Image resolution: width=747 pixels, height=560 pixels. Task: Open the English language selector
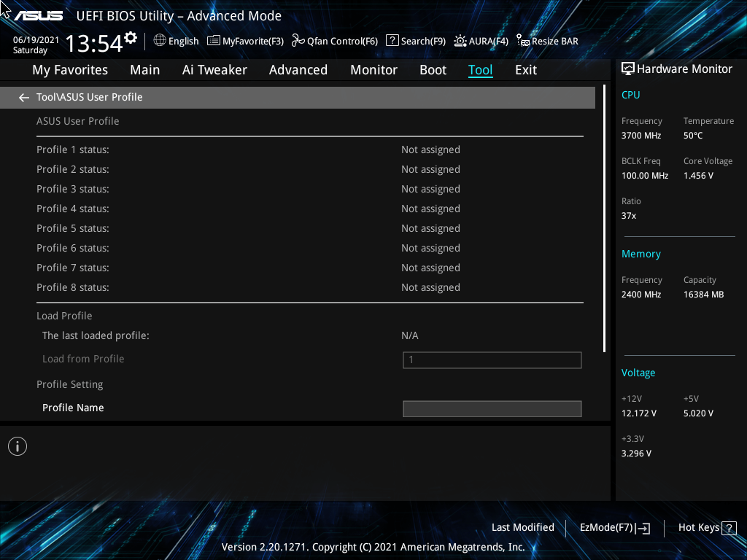tap(175, 41)
